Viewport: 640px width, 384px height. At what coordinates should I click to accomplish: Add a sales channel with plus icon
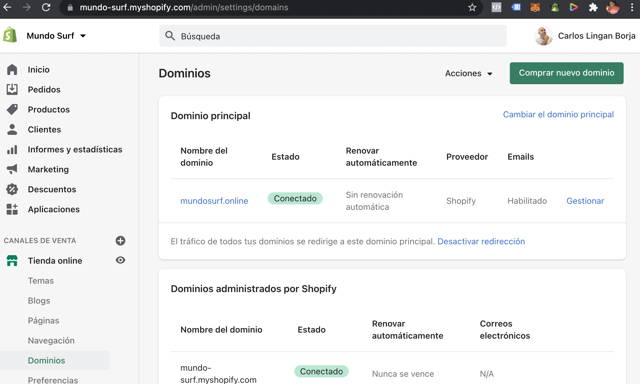click(x=120, y=241)
